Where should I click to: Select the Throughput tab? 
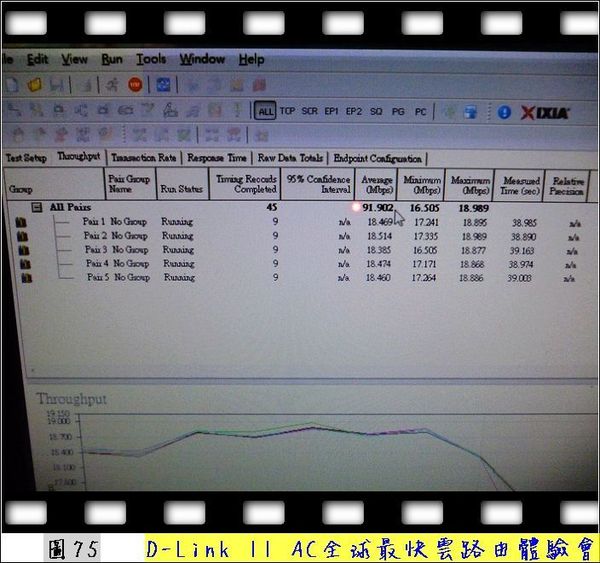click(x=79, y=156)
